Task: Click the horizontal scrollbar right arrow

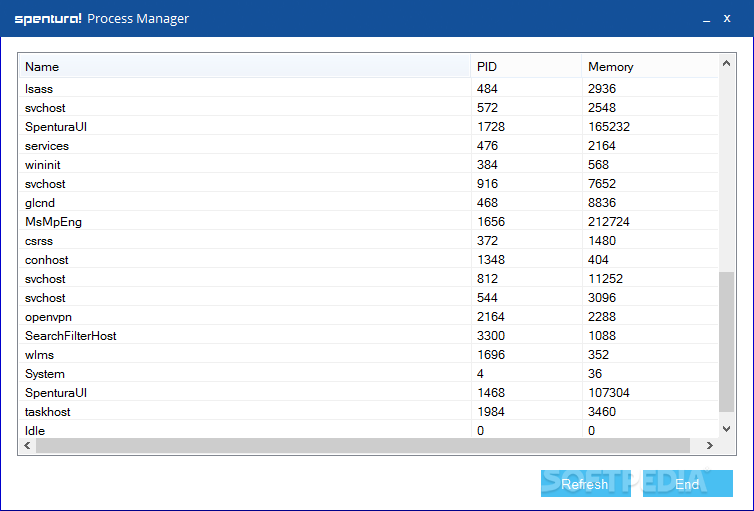Action: 710,446
